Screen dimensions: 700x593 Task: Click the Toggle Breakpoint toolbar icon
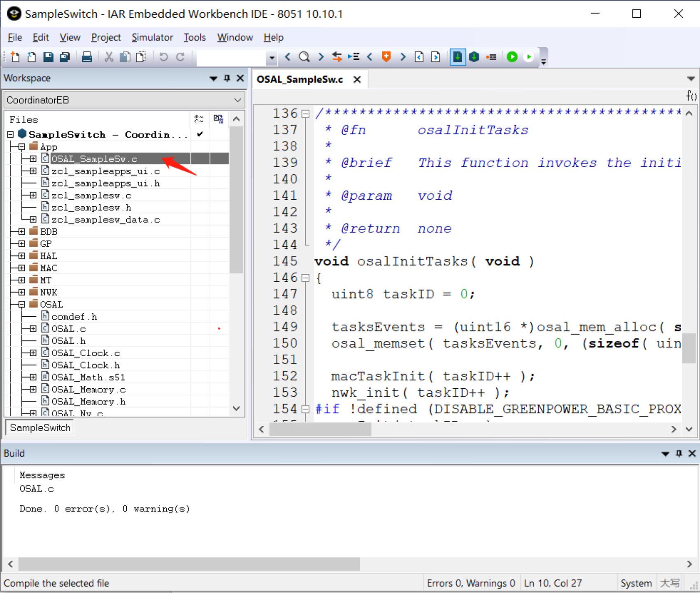tap(491, 57)
